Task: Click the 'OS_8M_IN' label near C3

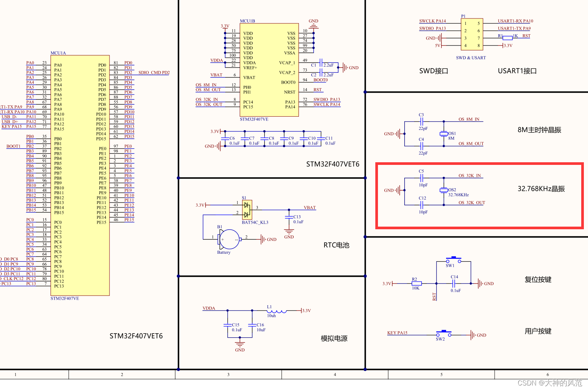Action: click(x=469, y=119)
